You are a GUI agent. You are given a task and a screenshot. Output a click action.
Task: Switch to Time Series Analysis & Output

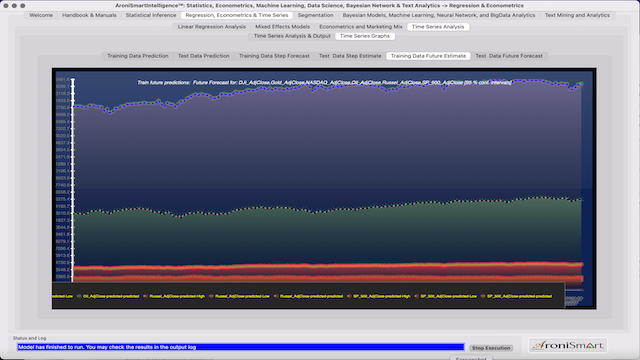point(292,36)
